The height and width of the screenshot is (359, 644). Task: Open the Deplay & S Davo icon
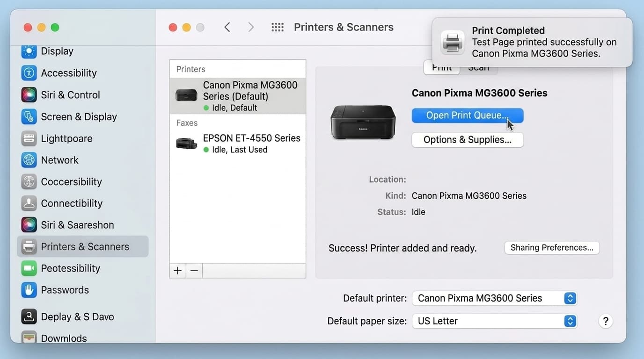(x=29, y=316)
